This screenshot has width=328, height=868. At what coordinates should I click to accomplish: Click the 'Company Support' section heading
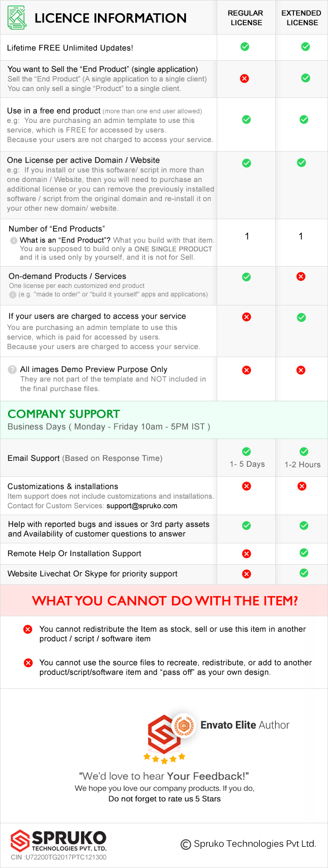[x=64, y=414]
